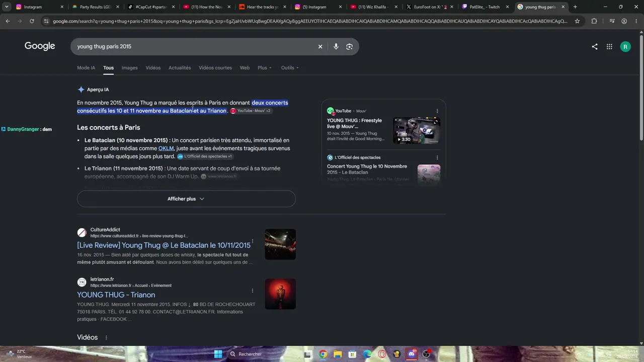Select the Vidéos search tab
Image resolution: width=644 pixels, height=362 pixels.
(x=153, y=68)
